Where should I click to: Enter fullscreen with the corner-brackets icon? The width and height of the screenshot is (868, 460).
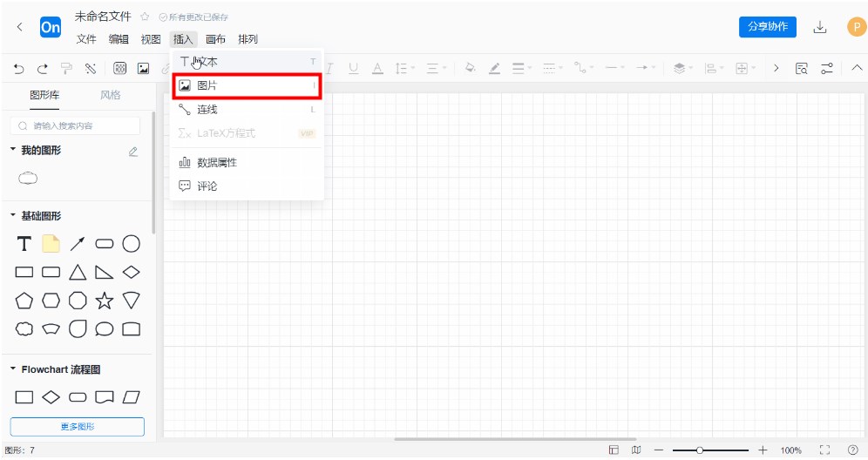tap(824, 450)
